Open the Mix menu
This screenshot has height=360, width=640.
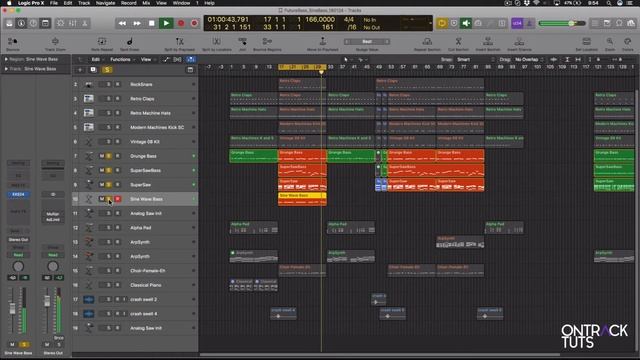(x=146, y=3)
